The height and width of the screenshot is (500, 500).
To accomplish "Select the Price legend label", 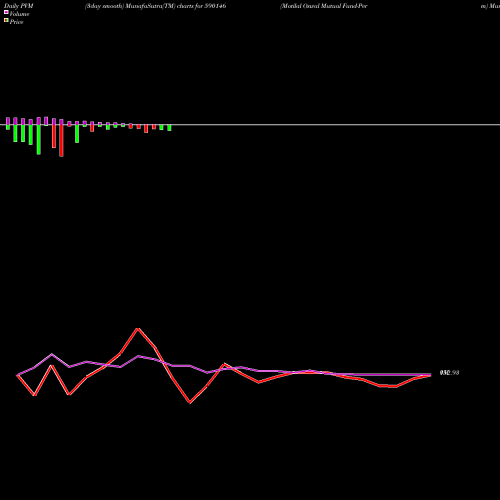I will [x=16, y=22].
